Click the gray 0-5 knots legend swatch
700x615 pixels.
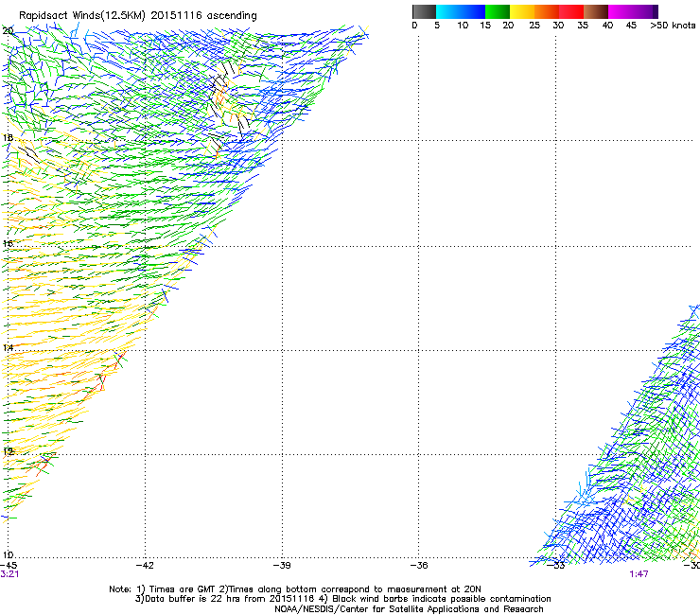pos(424,11)
